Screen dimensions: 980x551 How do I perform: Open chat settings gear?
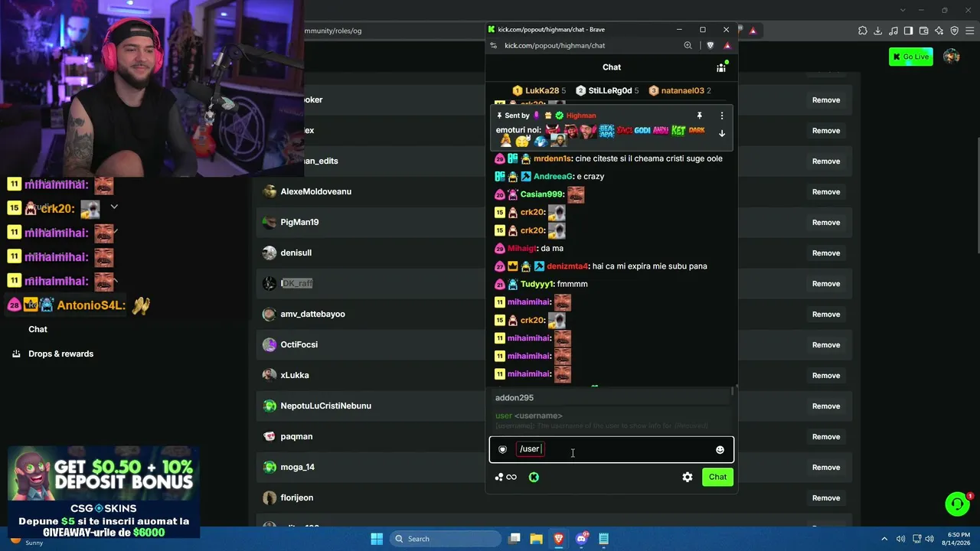tap(688, 477)
